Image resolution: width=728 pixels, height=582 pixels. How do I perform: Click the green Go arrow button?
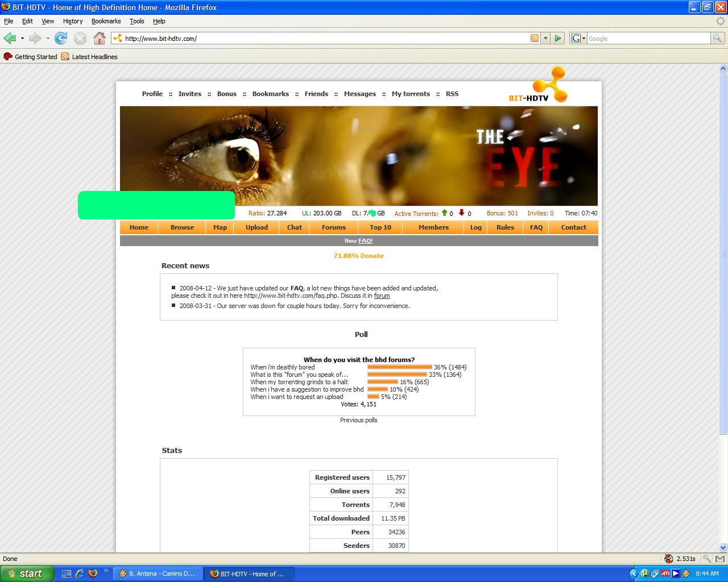[x=558, y=38]
